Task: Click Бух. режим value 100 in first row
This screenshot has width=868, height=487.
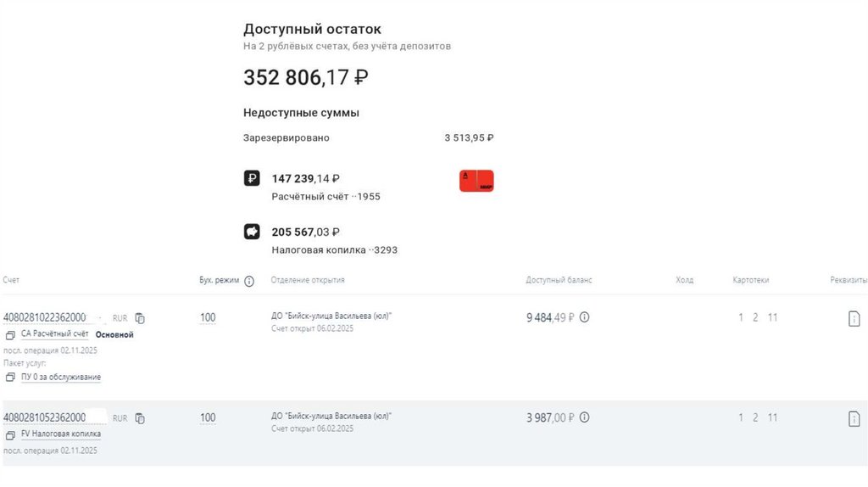Action: coord(208,318)
